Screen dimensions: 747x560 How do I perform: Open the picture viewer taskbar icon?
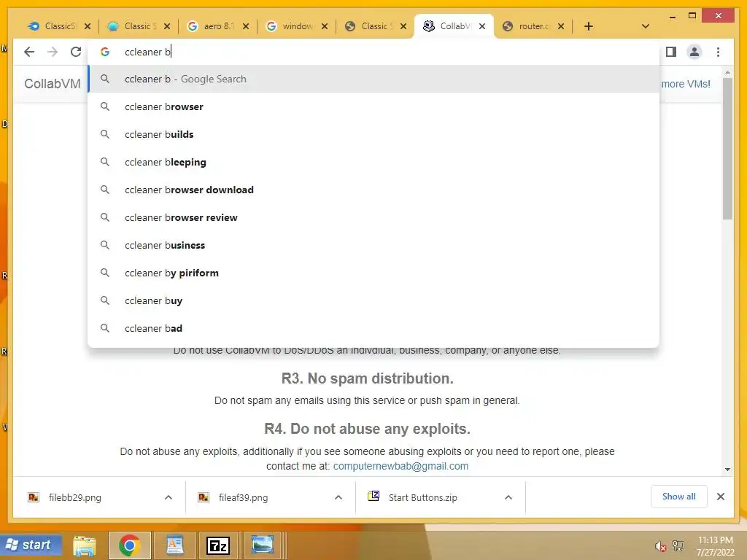[x=263, y=545]
